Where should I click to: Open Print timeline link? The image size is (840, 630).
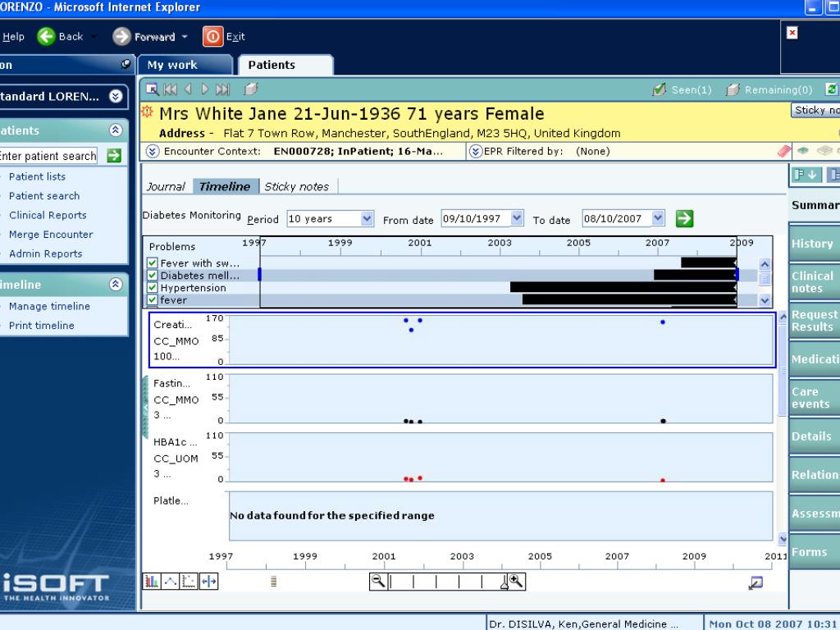tap(41, 325)
